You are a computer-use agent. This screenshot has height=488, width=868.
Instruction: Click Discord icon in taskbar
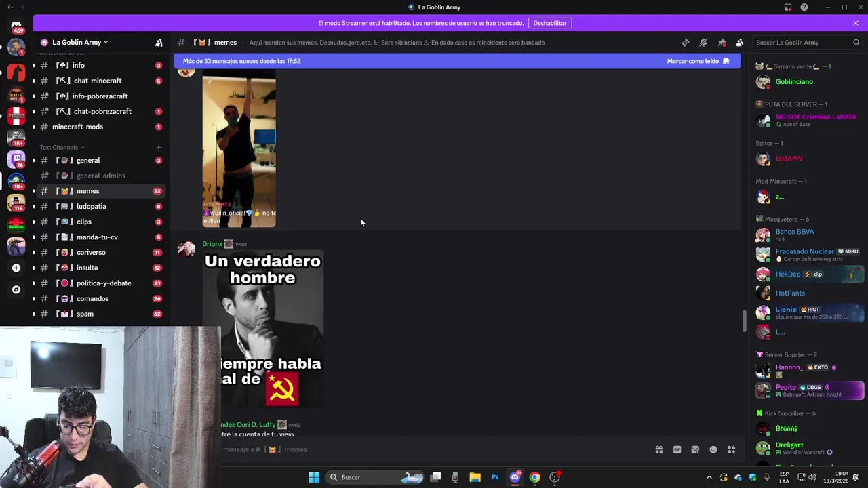515,477
